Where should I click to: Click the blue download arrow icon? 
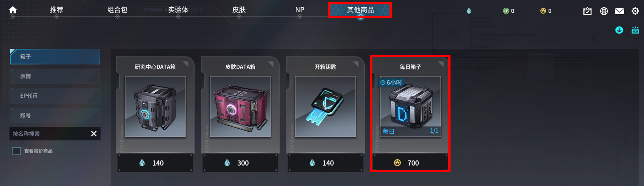619,30
